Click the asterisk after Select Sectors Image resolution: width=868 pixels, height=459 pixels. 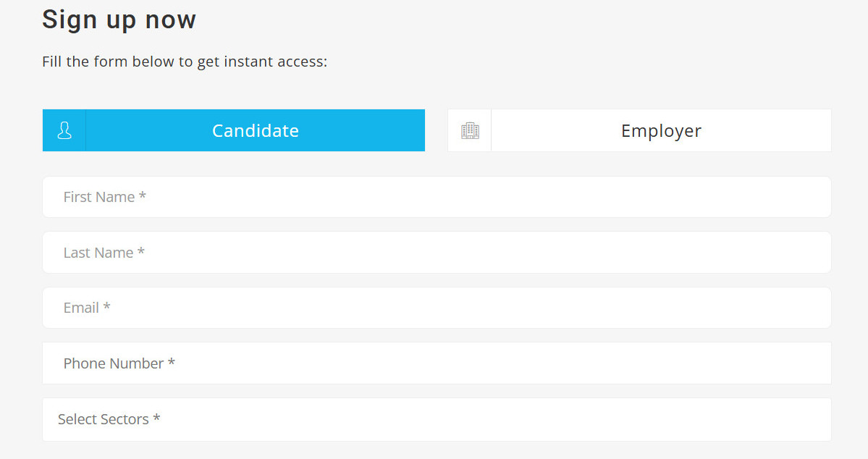[x=156, y=418]
